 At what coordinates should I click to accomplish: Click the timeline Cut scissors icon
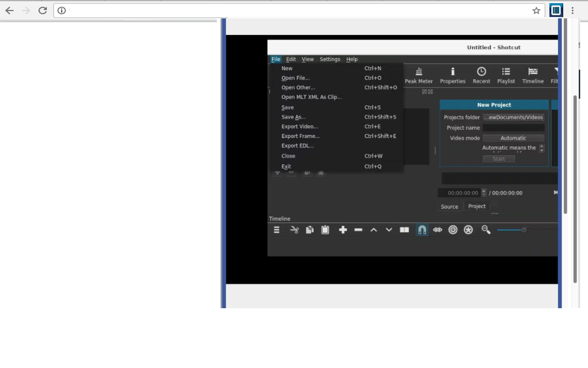294,230
